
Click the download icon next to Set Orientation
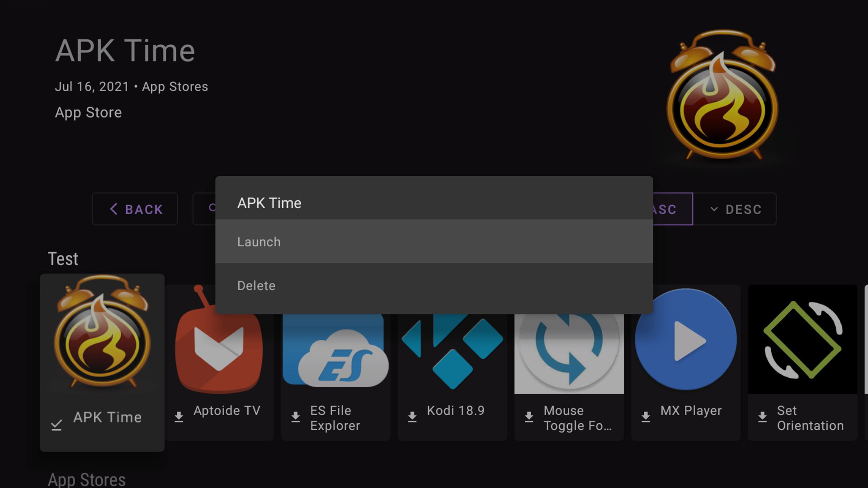(762, 417)
